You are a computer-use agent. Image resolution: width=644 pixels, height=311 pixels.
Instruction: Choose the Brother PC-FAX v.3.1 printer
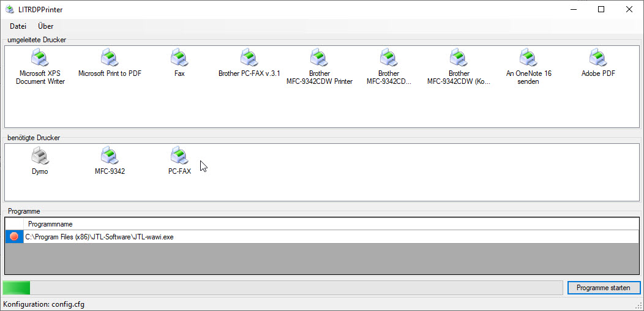(x=249, y=59)
